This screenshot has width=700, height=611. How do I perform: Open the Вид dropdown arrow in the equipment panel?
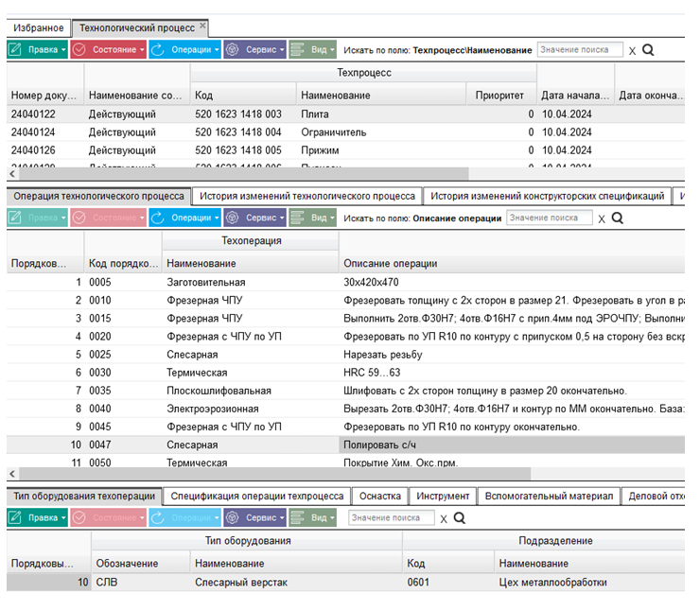[x=332, y=517]
